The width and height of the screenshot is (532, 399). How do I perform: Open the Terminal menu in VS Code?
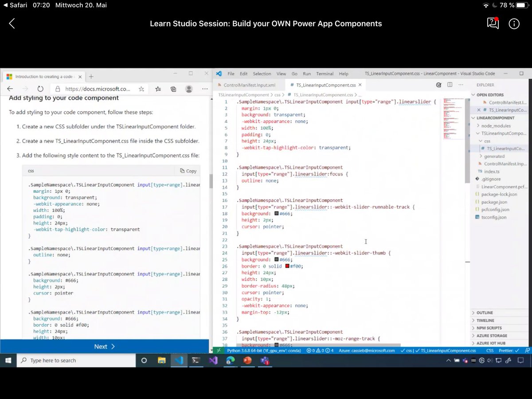[x=325, y=74]
